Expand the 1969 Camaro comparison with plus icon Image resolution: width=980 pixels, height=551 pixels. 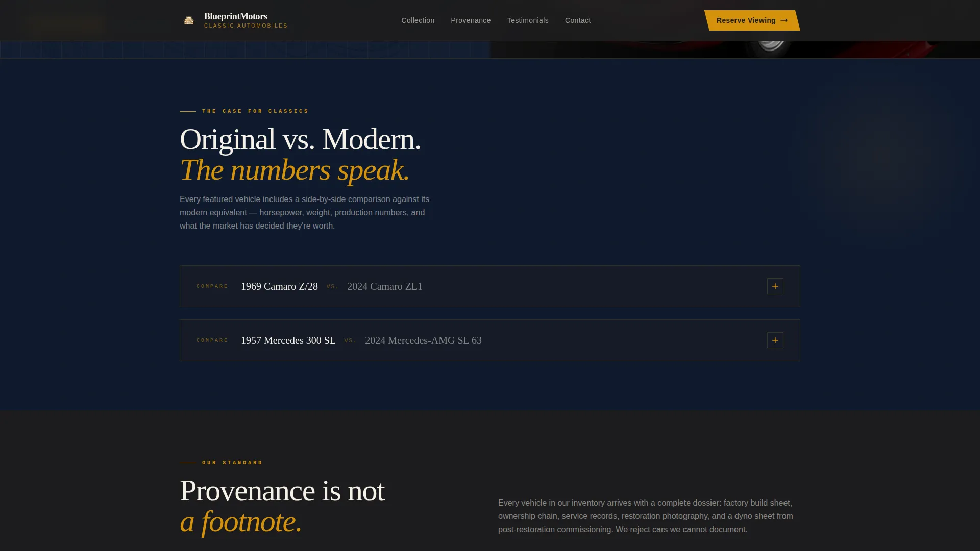tap(775, 286)
